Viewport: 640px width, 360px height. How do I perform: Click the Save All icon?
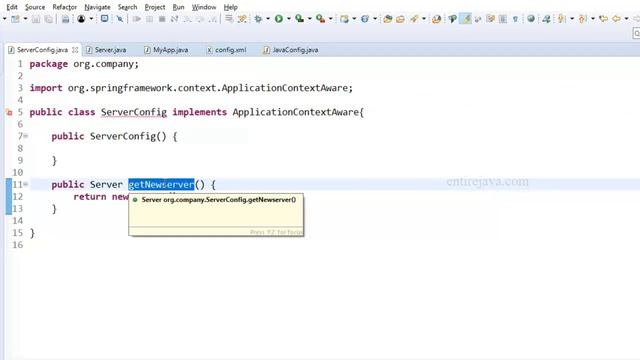coord(49,19)
